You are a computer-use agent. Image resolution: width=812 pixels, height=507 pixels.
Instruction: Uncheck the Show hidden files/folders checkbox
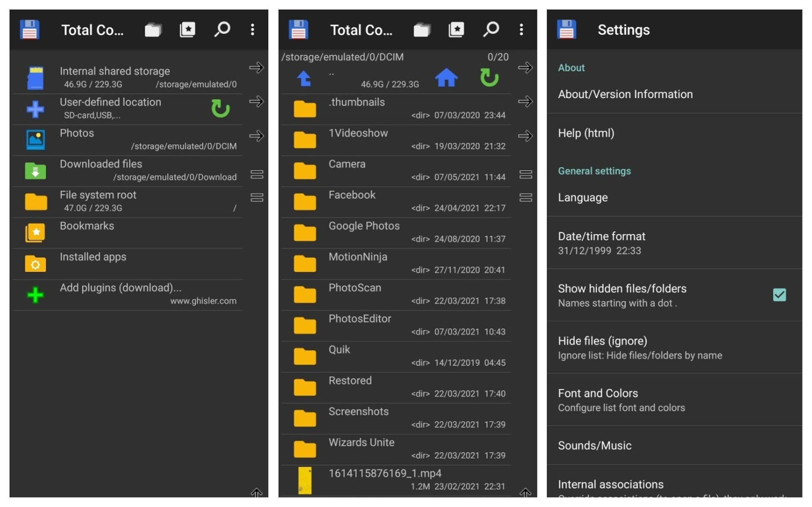point(779,295)
